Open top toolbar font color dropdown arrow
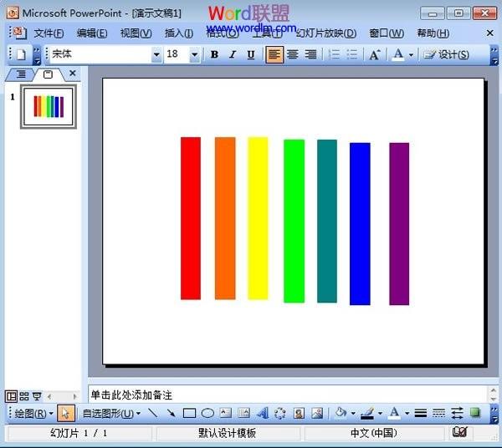 pyautogui.click(x=411, y=55)
